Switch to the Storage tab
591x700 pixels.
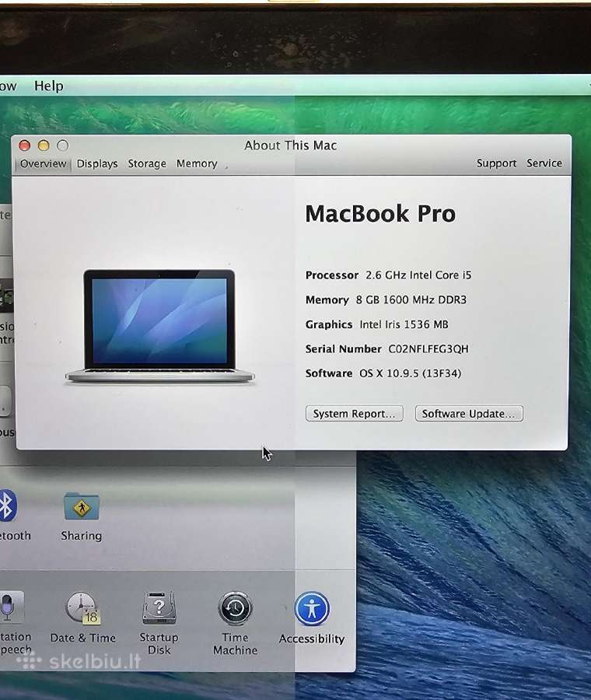coord(147,164)
